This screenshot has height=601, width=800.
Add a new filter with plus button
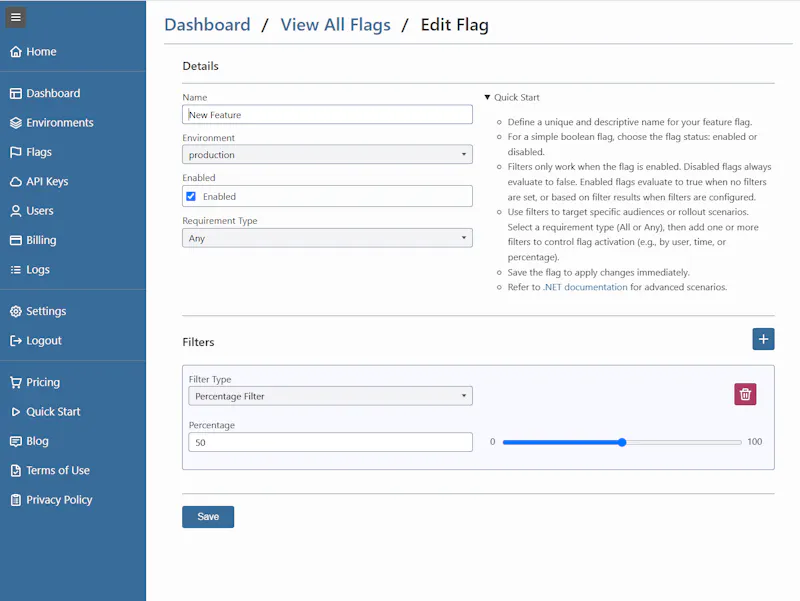763,339
